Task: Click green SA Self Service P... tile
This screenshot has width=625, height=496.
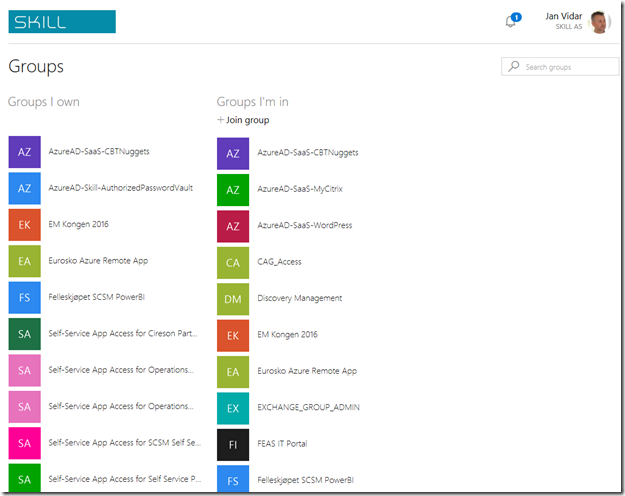Action: (25, 478)
